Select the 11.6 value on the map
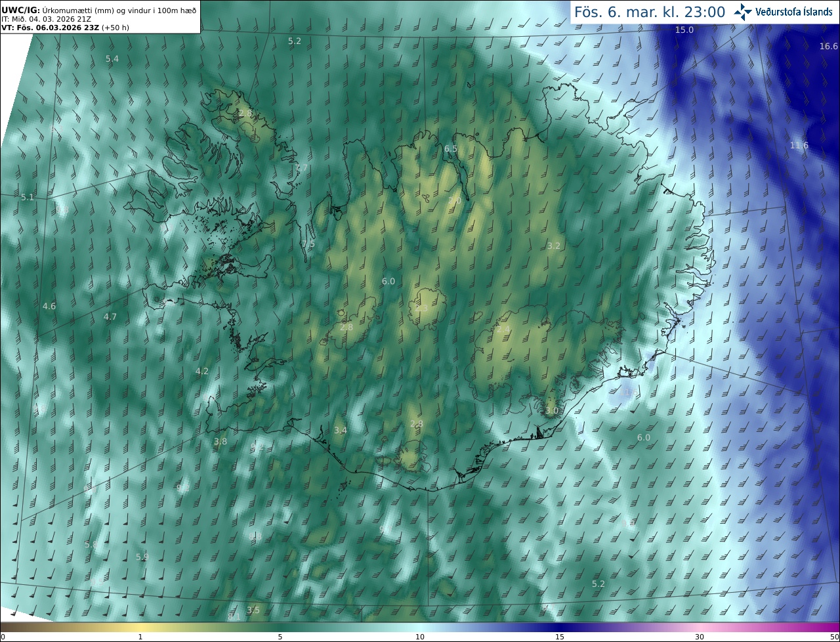The image size is (840, 642). click(799, 145)
